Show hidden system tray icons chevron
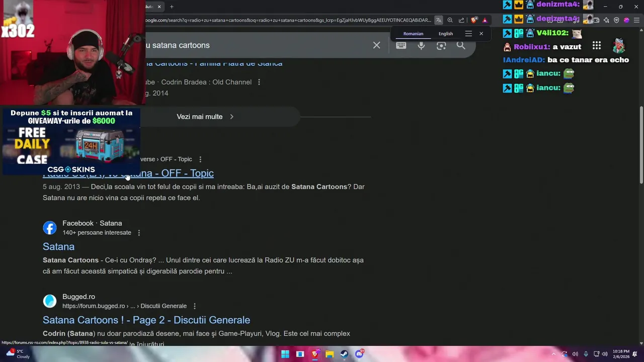 coord(554,354)
